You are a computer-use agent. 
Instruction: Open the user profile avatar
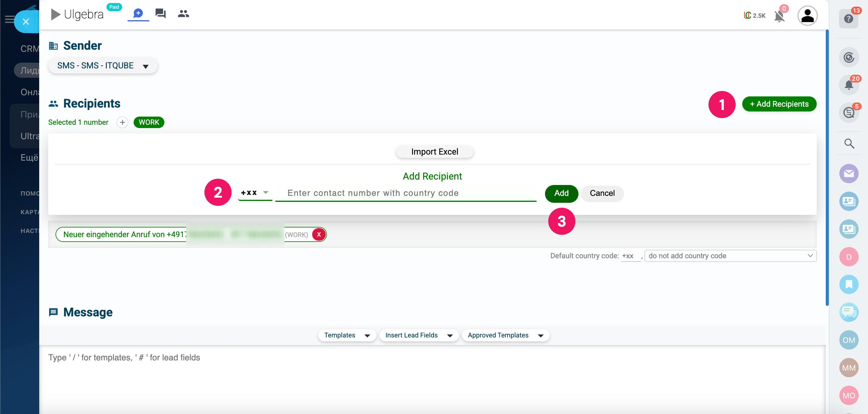pyautogui.click(x=807, y=16)
